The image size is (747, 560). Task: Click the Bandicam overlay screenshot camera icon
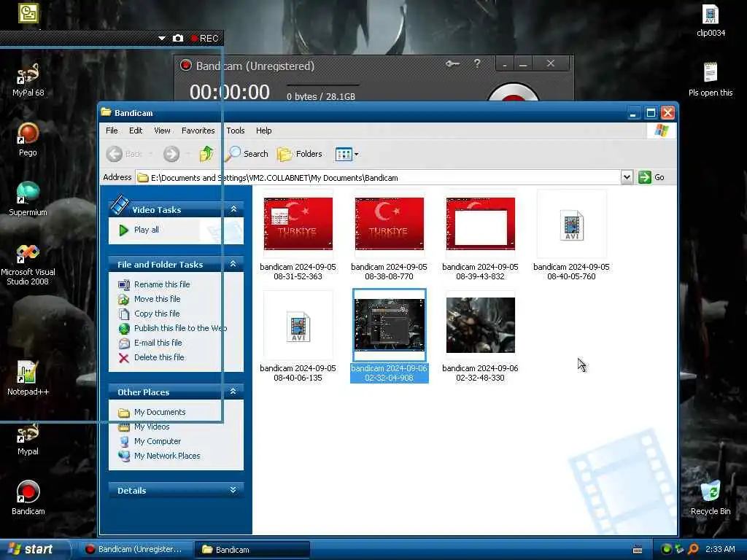(x=178, y=38)
